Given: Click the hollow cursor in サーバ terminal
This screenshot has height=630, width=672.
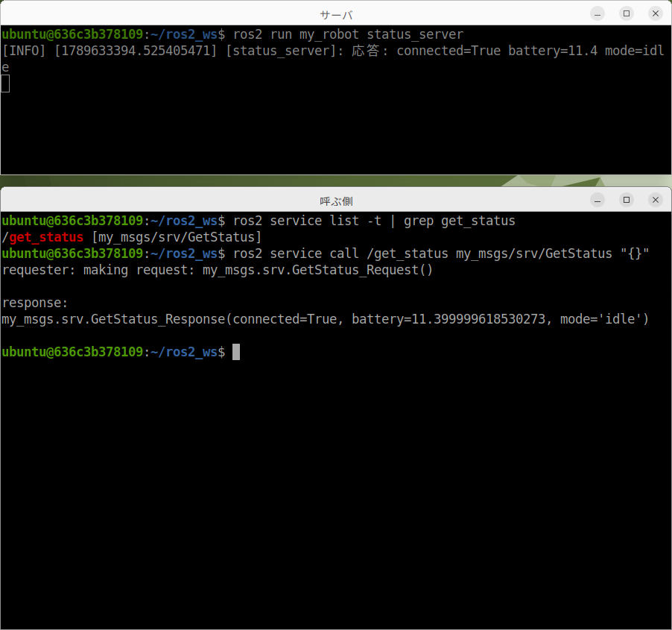Looking at the screenshot, I should [x=5, y=84].
